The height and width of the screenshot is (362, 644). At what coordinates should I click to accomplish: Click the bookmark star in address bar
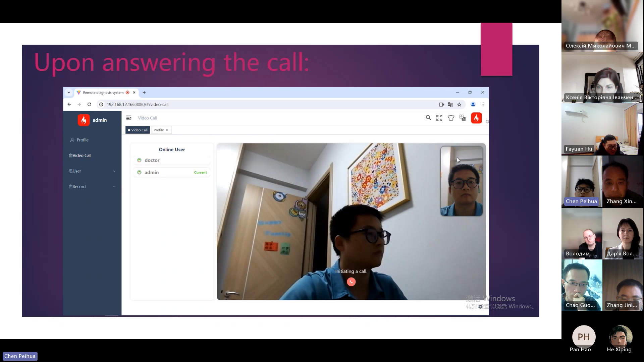tap(459, 105)
